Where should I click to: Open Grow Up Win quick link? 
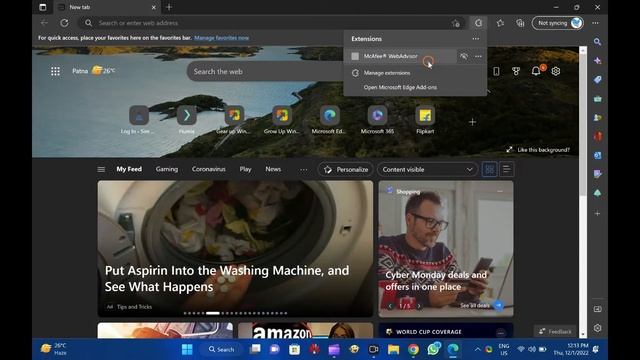point(281,120)
